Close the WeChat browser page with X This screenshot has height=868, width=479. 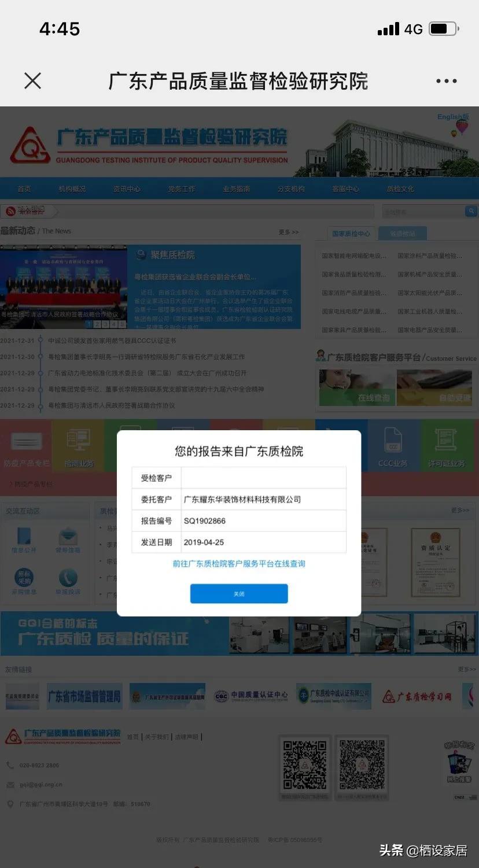33,81
